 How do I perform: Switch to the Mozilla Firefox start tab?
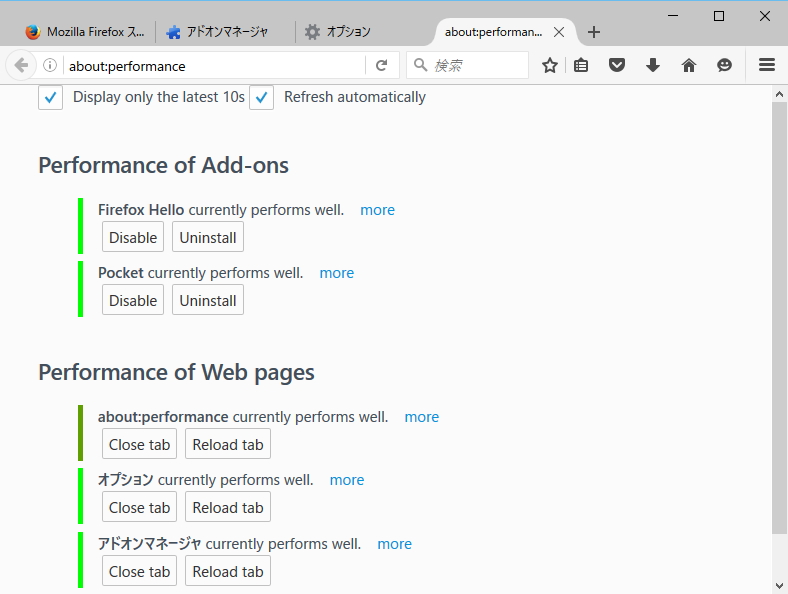point(84,32)
